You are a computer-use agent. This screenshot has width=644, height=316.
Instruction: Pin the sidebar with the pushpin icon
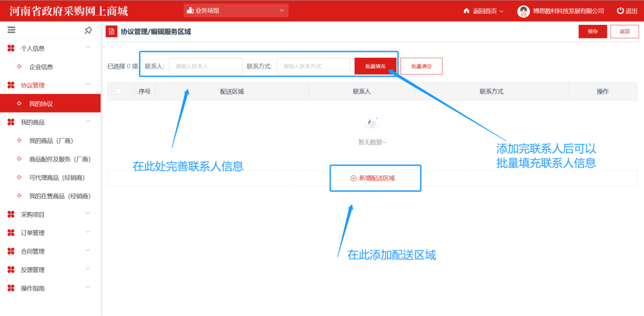pos(88,30)
